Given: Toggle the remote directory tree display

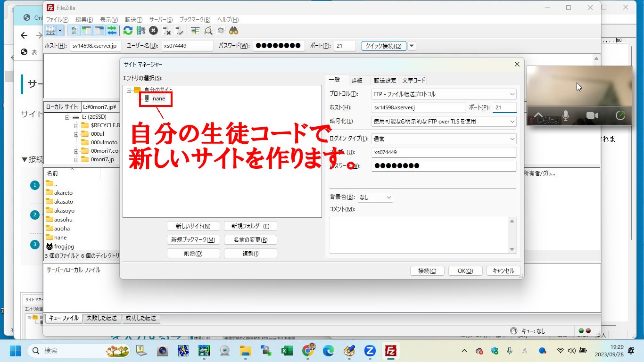Looking at the screenshot, I should pos(99,31).
